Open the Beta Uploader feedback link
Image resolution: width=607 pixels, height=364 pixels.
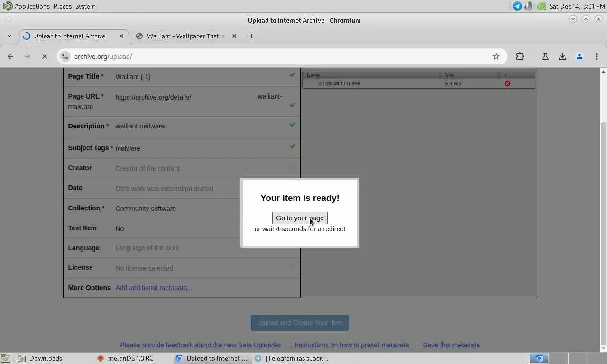point(200,345)
